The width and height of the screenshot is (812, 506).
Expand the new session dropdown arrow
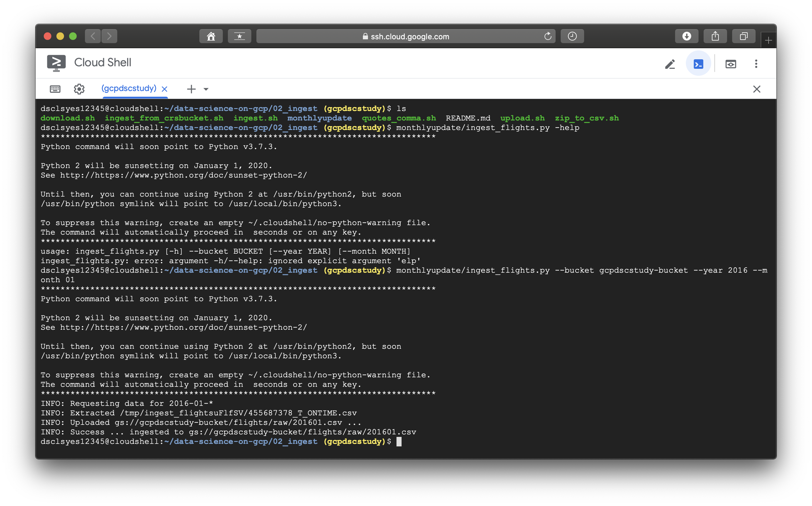(x=206, y=89)
